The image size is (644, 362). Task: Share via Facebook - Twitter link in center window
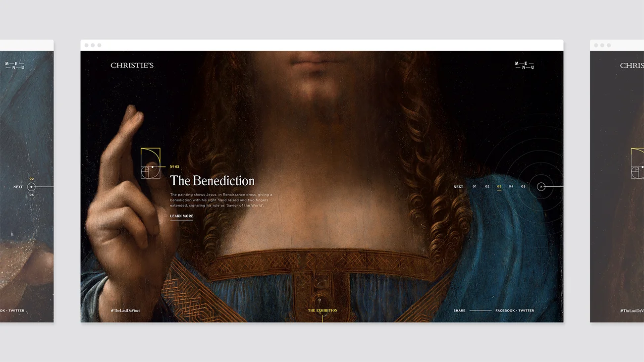pyautogui.click(x=515, y=310)
